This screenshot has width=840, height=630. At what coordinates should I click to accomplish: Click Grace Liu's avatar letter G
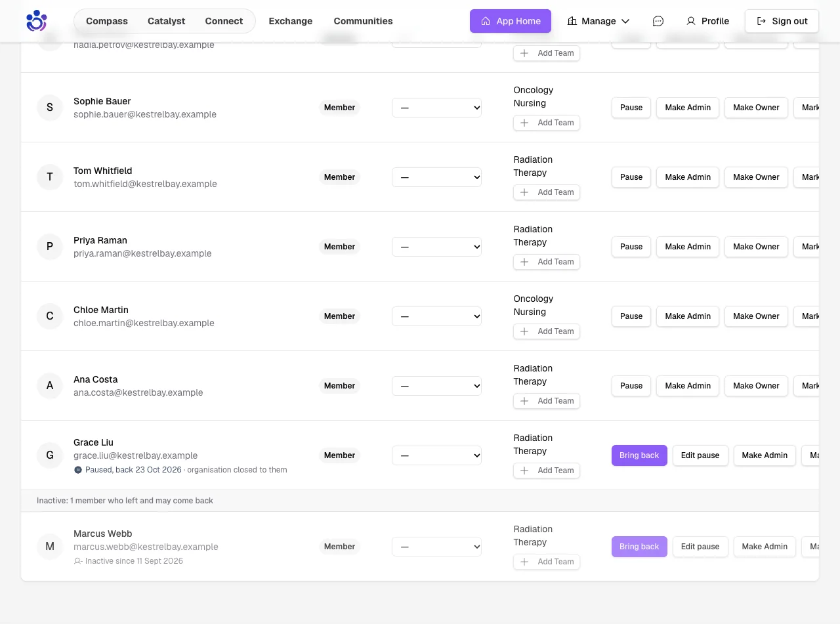(x=50, y=455)
